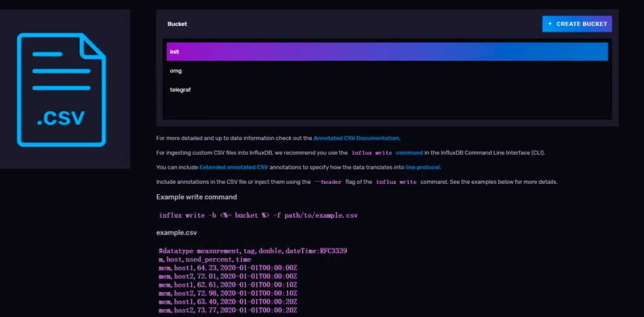This screenshot has width=644, height=317.
Task: Open the Extended annotated CSV link
Action: (234, 167)
